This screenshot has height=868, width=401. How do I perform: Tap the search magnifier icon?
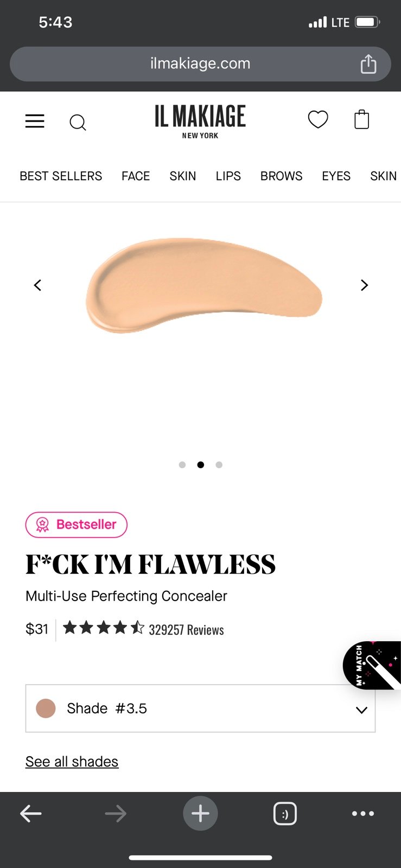[x=78, y=123]
